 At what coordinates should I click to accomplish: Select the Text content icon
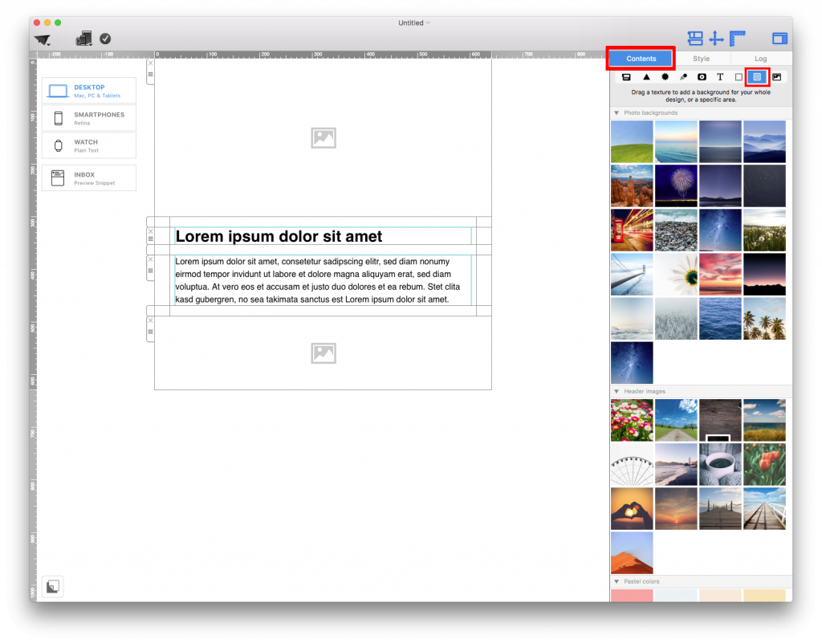click(720, 77)
